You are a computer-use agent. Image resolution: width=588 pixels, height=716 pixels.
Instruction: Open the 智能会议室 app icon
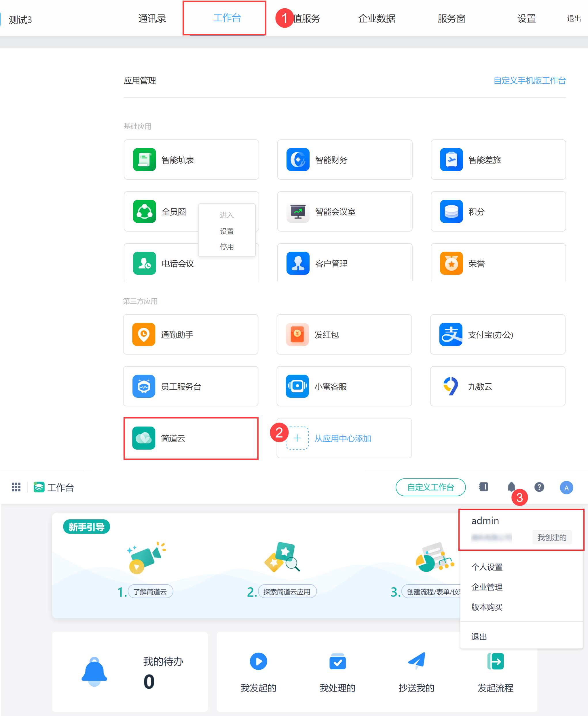[298, 211]
